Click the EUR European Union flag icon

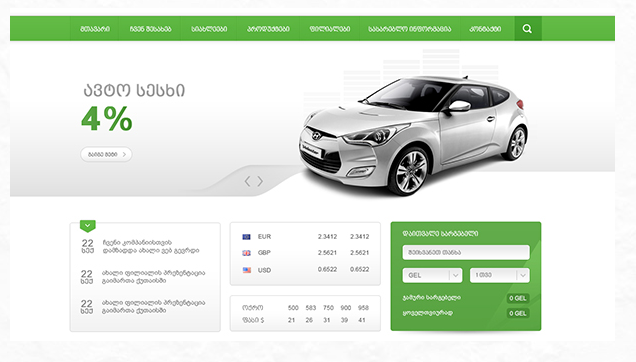[246, 237]
